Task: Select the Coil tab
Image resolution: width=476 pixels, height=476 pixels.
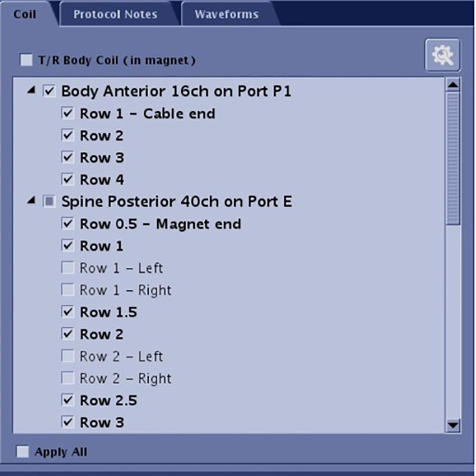Action: click(25, 14)
